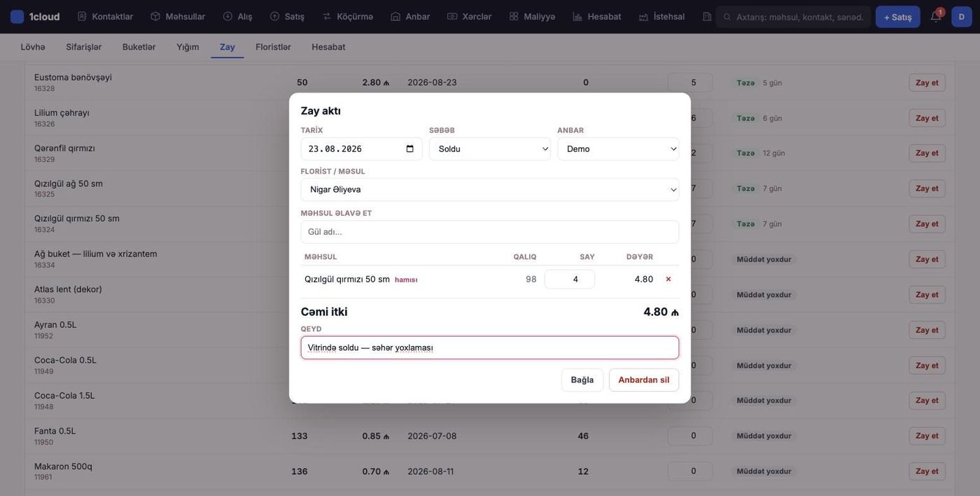980x496 pixels.
Task: Close the dialog with the Bağla button
Action: [x=582, y=380]
